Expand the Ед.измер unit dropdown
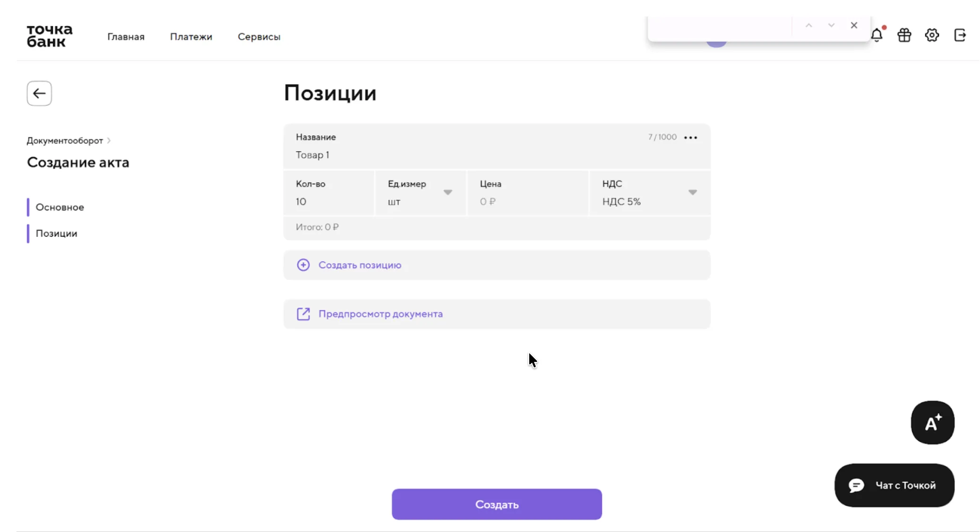Viewport: 980px width, 532px height. pos(447,192)
